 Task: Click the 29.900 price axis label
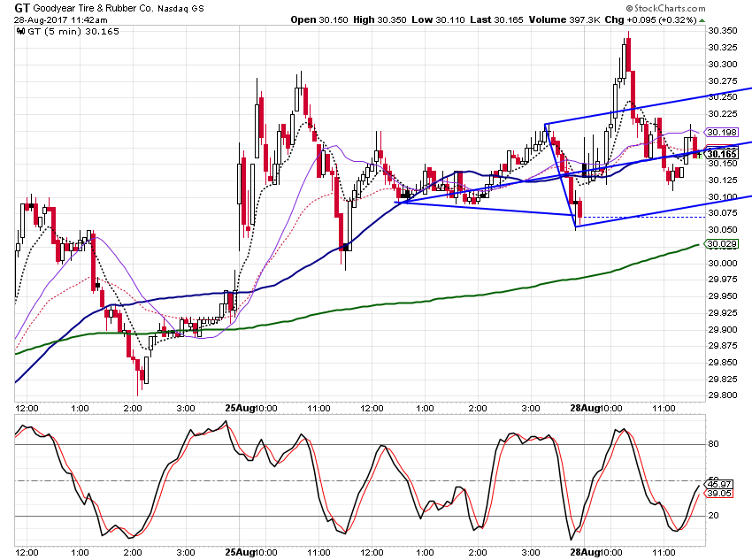723,329
